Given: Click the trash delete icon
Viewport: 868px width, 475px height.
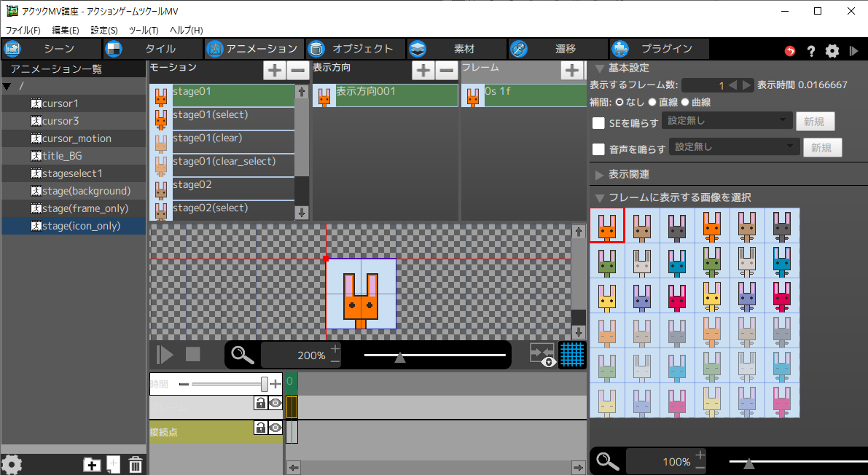Looking at the screenshot, I should click(136, 465).
